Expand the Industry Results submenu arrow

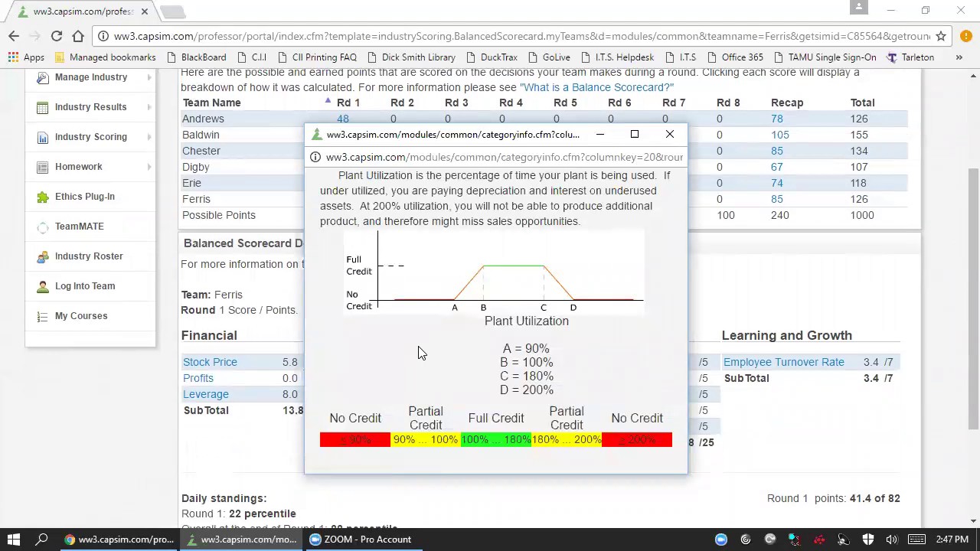[149, 107]
